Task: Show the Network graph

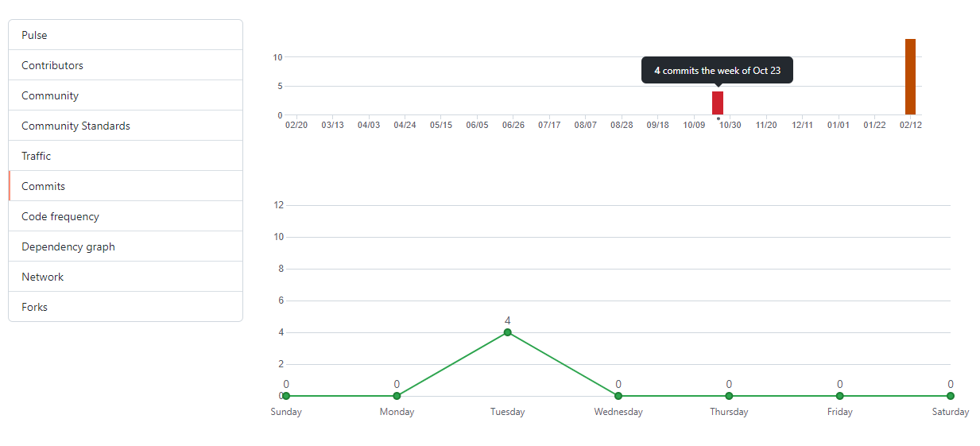Action: click(126, 277)
